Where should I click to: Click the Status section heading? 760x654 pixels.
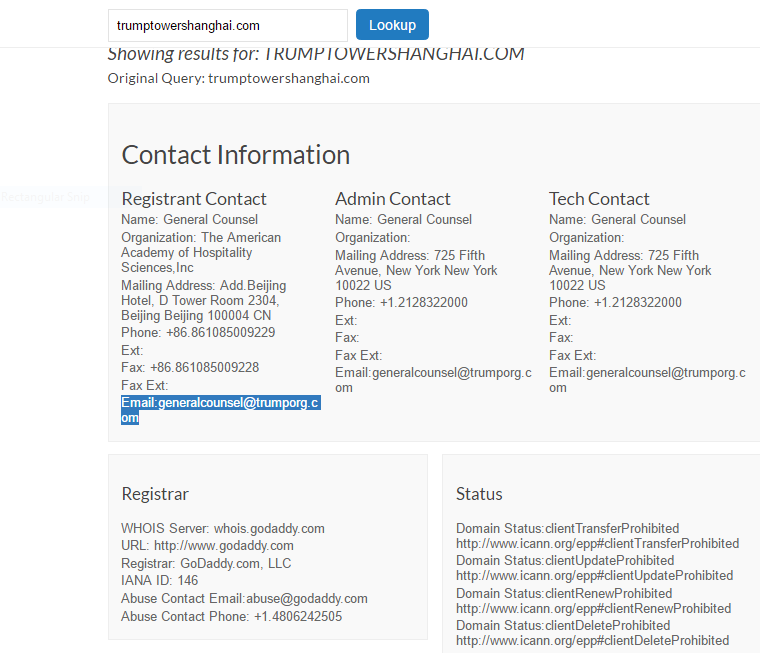tap(479, 494)
